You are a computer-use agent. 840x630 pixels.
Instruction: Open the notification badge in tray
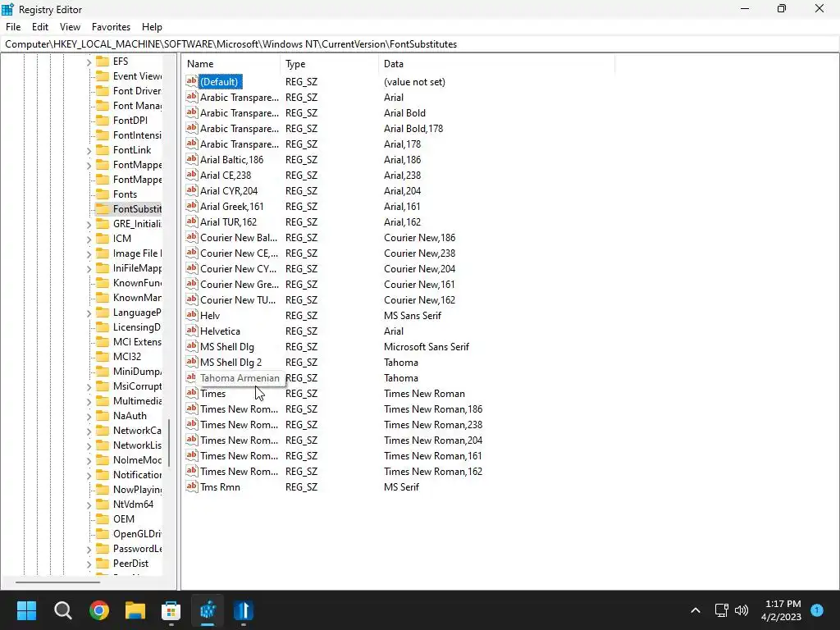816,610
